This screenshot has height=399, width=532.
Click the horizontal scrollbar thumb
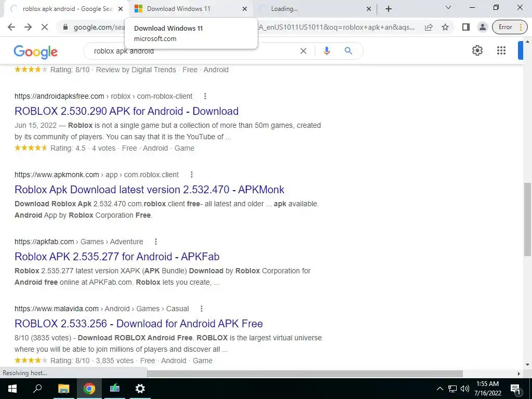pyautogui.click(x=304, y=374)
